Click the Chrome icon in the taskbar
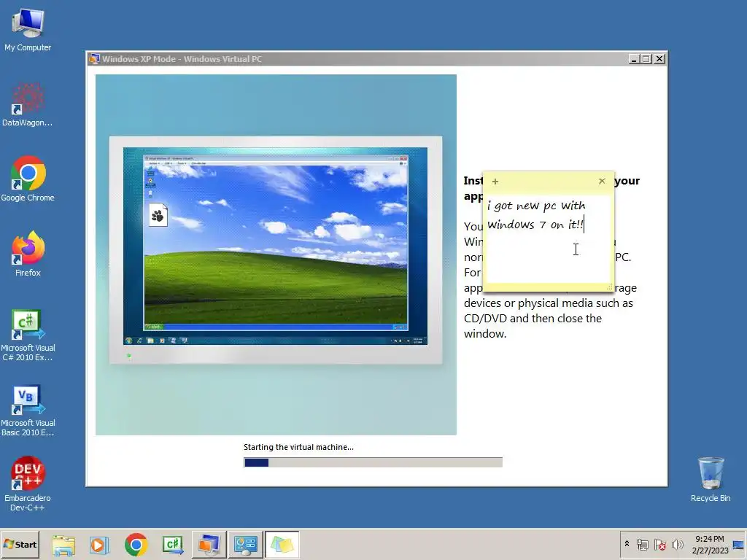 pos(136,545)
